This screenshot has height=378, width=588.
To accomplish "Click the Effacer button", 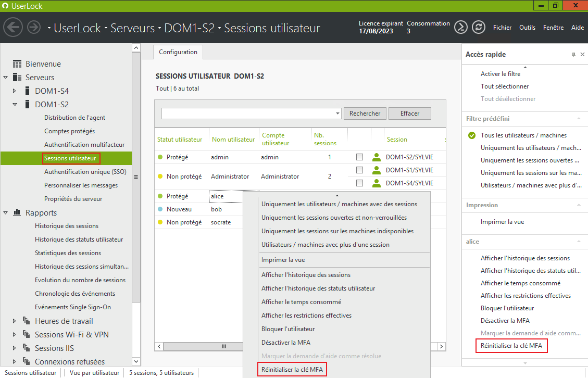I will point(410,114).
